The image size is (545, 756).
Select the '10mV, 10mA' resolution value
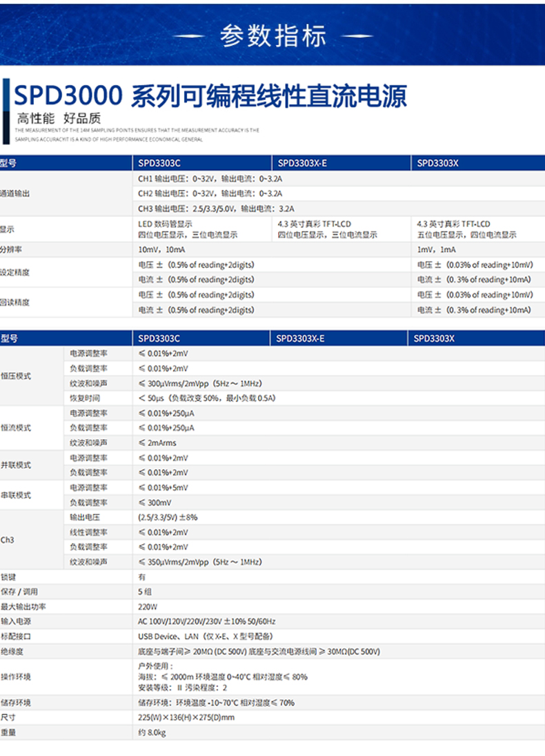tap(161, 250)
